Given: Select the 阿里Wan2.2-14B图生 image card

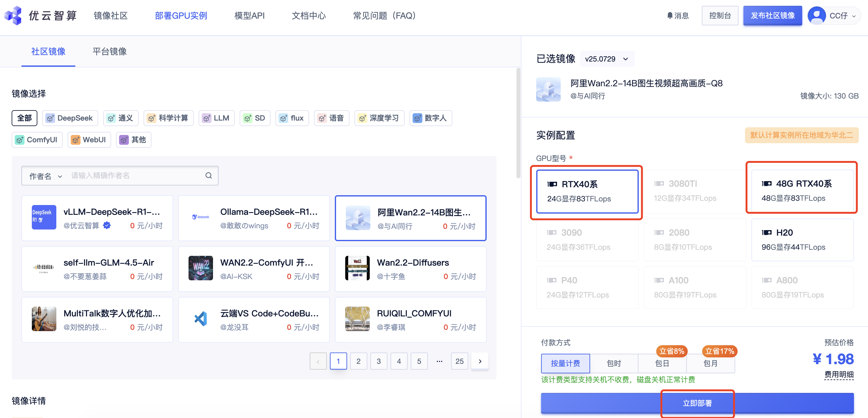Looking at the screenshot, I should (x=410, y=218).
